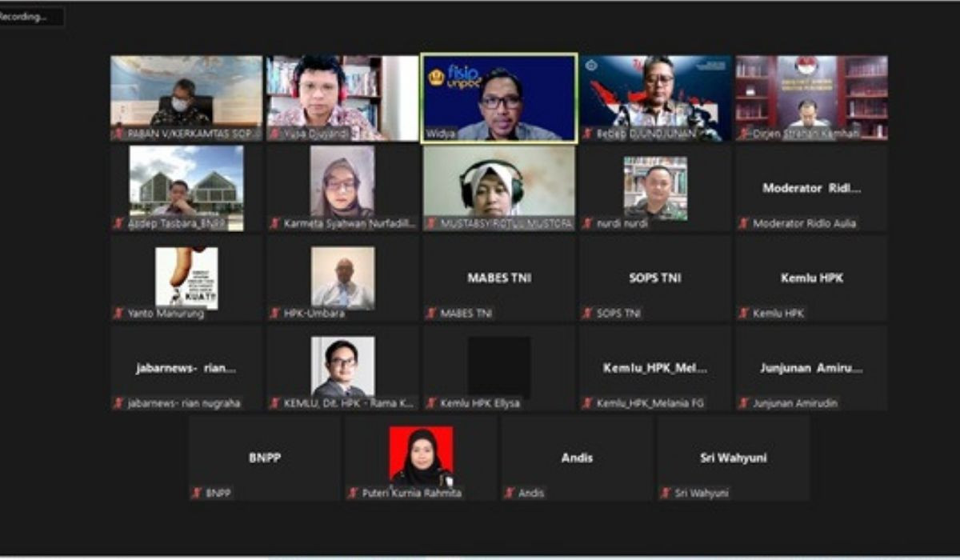Image resolution: width=960 pixels, height=560 pixels.
Task: Click muted mic icon next to Kemlu HPK Ellysa
Action: (432, 403)
